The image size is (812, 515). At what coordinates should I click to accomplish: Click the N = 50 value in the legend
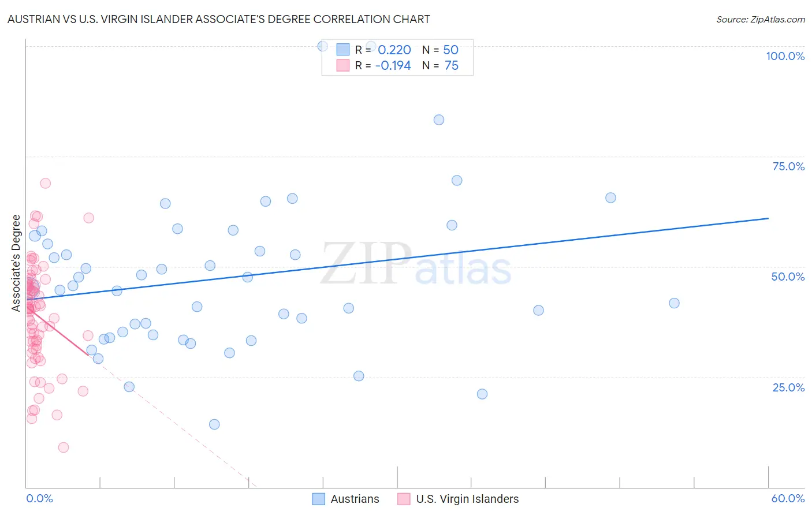(440, 50)
